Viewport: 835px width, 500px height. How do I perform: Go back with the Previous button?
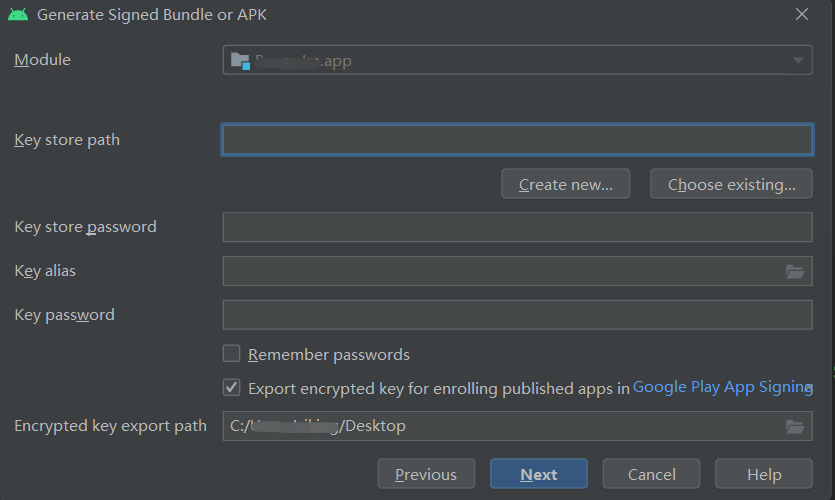[426, 474]
